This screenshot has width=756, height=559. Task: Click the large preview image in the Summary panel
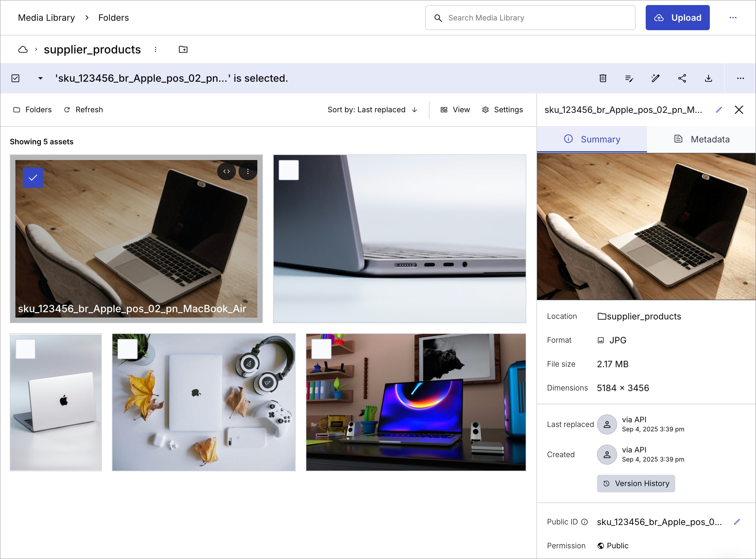(646, 226)
